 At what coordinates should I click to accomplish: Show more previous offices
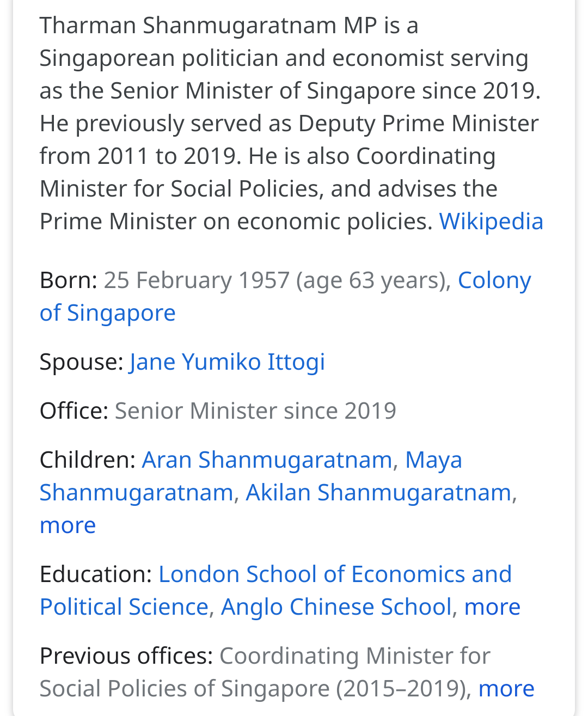[x=506, y=689]
